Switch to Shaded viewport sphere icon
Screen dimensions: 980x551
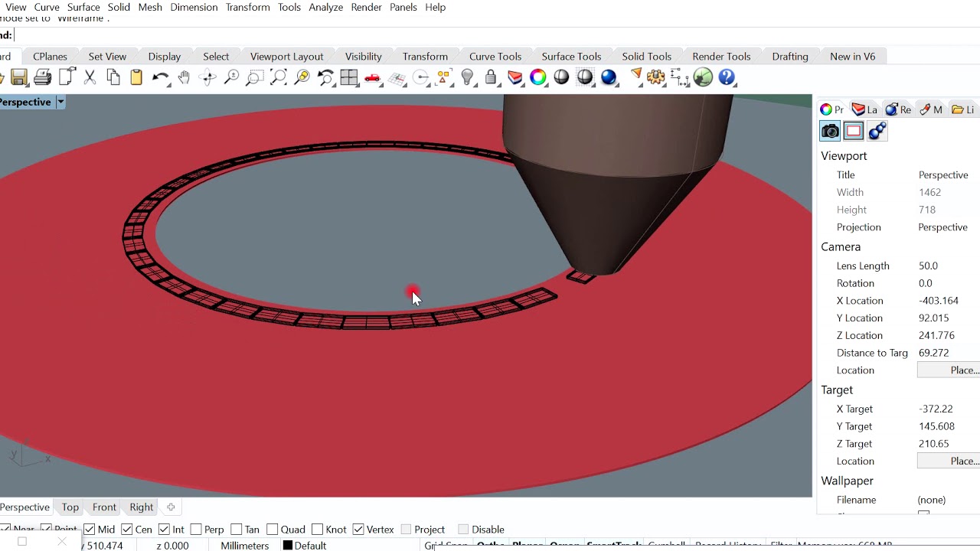click(561, 77)
